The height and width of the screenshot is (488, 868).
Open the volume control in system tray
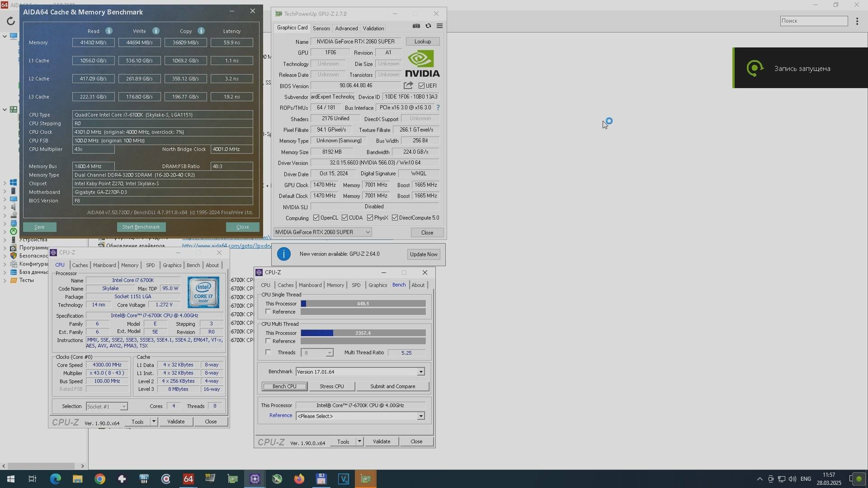pyautogui.click(x=793, y=479)
